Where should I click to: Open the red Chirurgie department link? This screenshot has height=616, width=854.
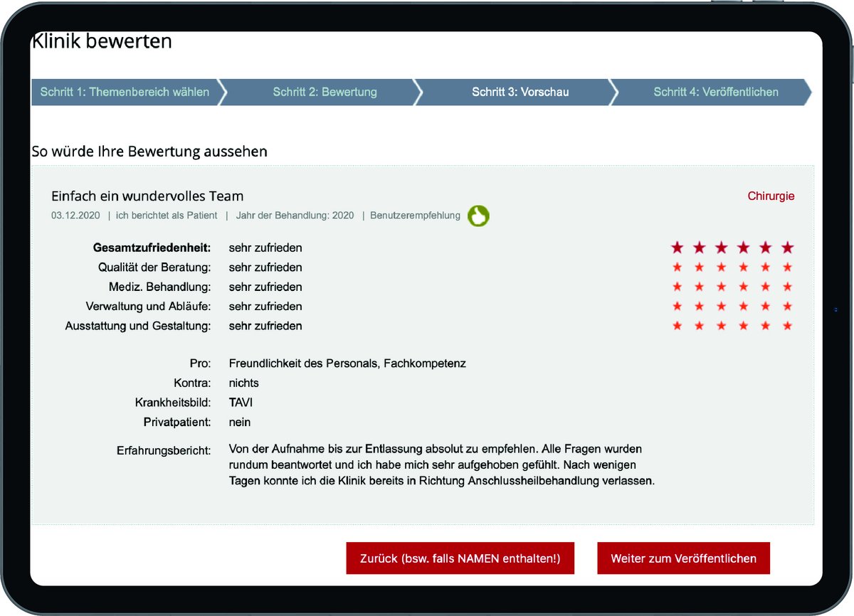(x=771, y=196)
